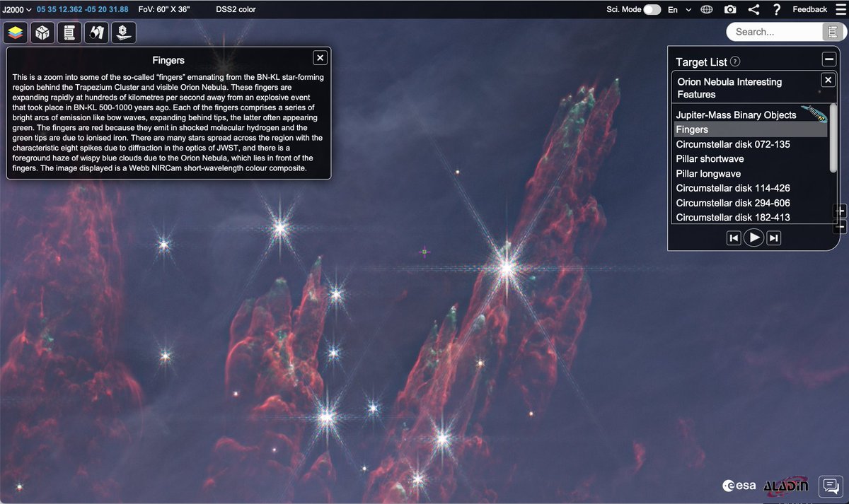Click the Aladin logo
Screen dimensions: 849x504
pos(786,486)
